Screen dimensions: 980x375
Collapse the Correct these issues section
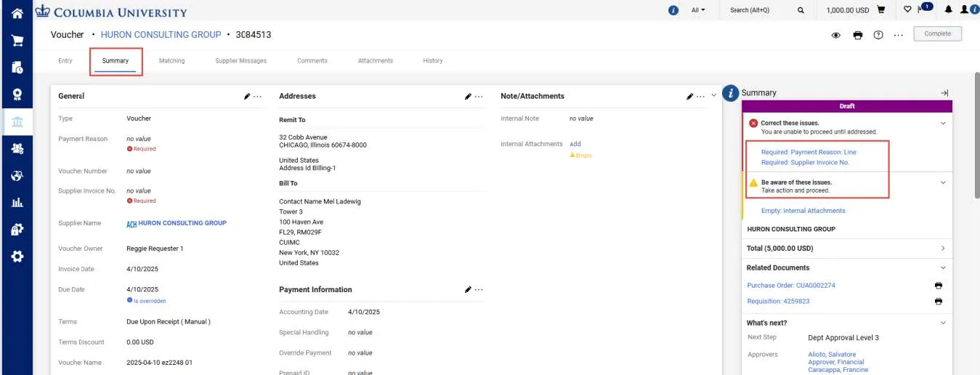click(x=943, y=124)
